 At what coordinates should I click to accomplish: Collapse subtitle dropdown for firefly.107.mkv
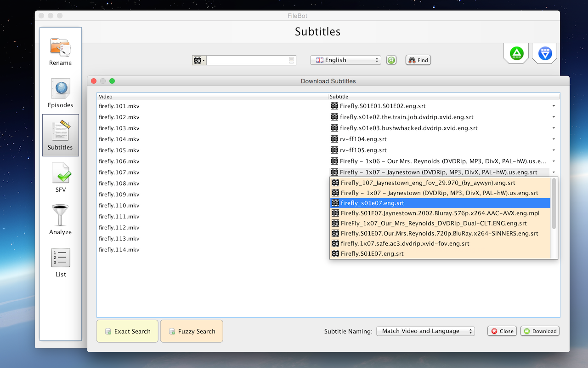click(x=554, y=172)
